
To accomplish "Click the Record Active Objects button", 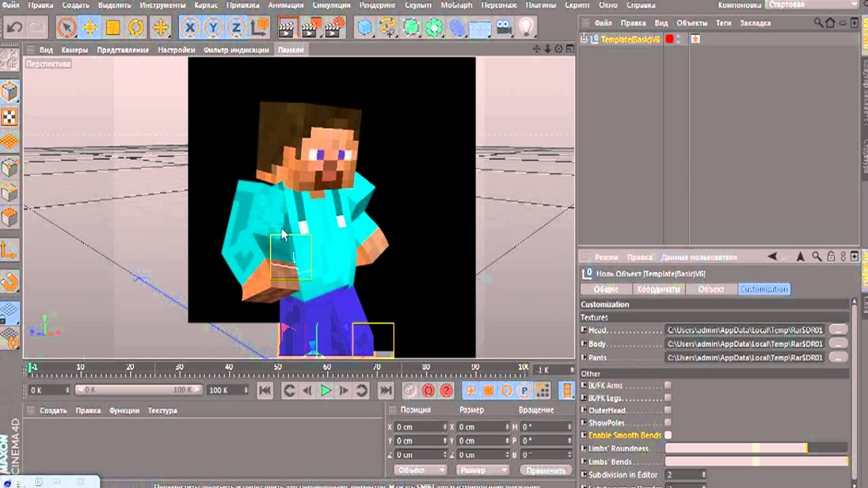I will [410, 390].
